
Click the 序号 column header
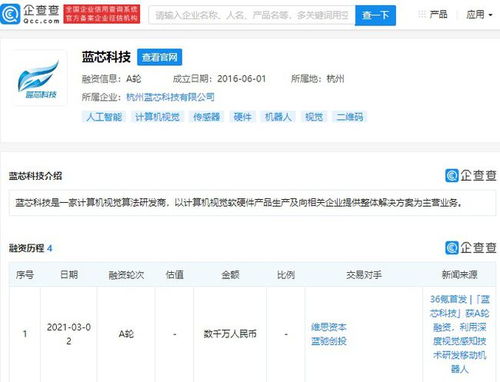[x=25, y=275]
